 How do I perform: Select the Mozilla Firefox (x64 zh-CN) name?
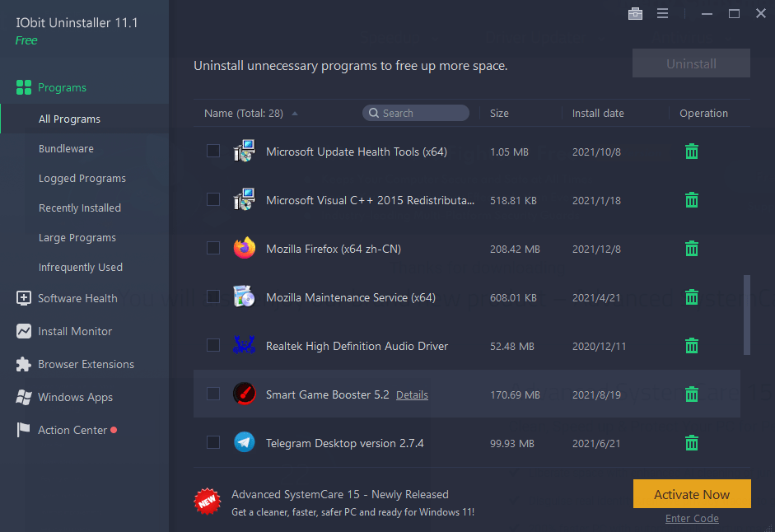tap(333, 249)
